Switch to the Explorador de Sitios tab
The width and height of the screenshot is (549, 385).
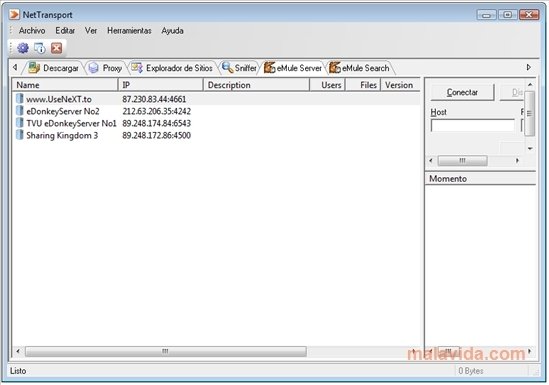pyautogui.click(x=172, y=68)
